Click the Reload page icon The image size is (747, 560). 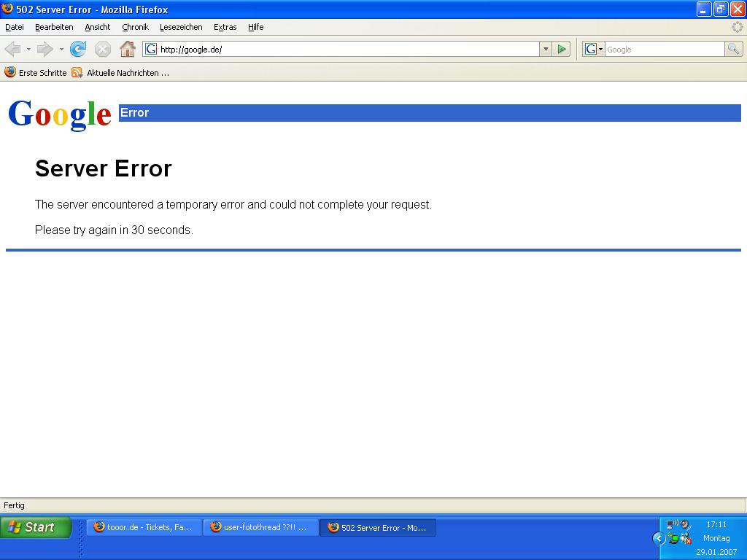[x=78, y=49]
